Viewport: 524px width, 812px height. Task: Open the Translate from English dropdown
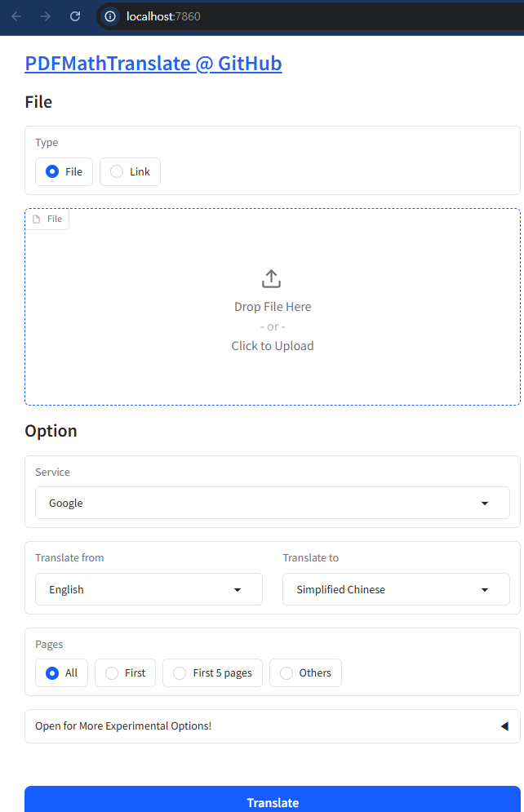coord(149,589)
